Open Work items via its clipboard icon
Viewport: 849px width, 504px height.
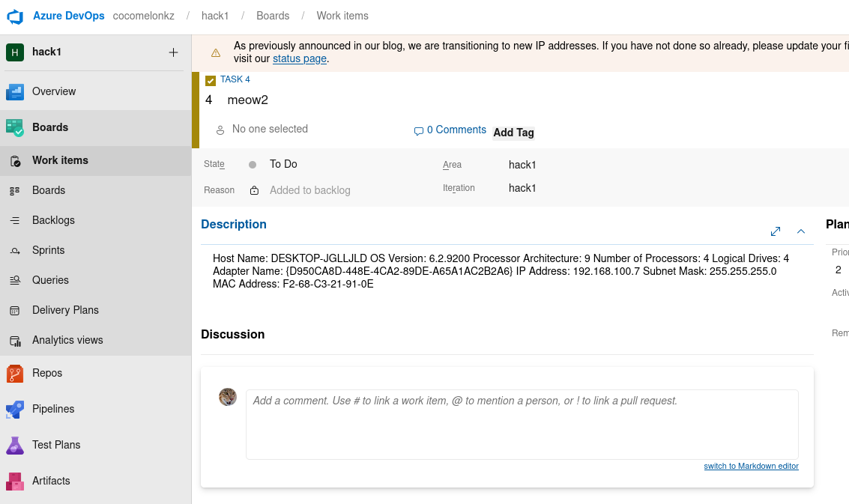(15, 161)
